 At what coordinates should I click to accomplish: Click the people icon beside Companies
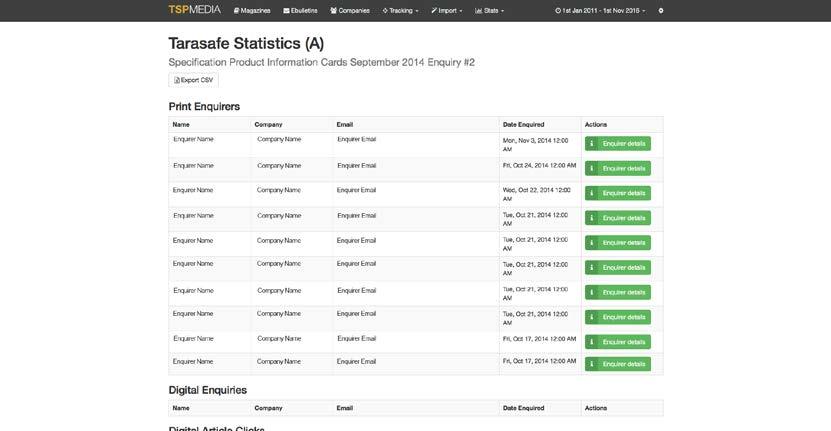(x=333, y=11)
